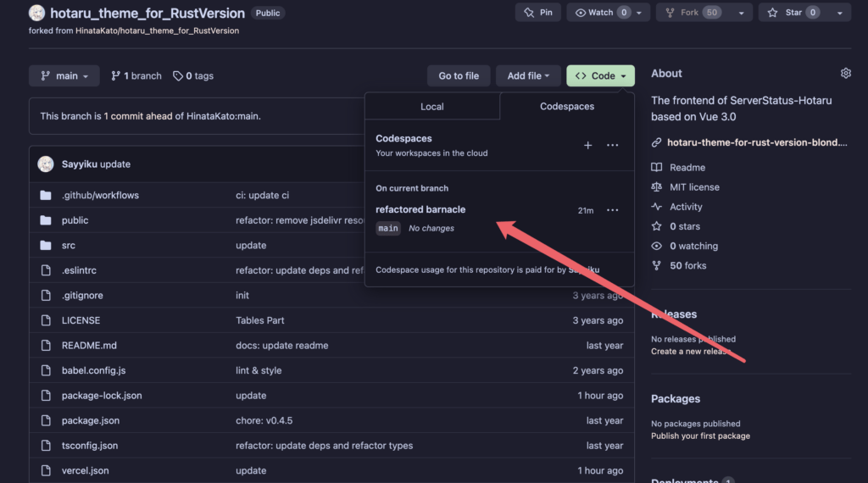Expand the Watch dropdown arrow
The image size is (868, 483).
click(x=639, y=12)
